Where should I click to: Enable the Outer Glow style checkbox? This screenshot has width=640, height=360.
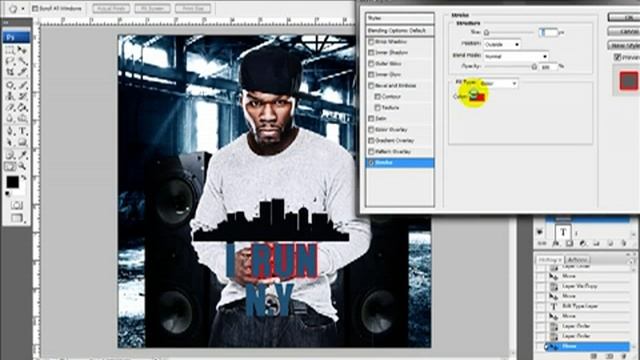point(371,64)
